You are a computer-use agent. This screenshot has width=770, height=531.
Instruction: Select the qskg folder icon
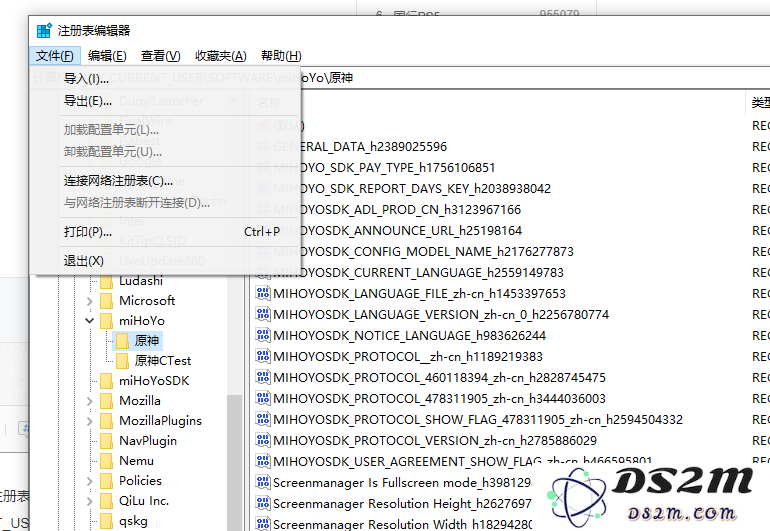pyautogui.click(x=106, y=521)
